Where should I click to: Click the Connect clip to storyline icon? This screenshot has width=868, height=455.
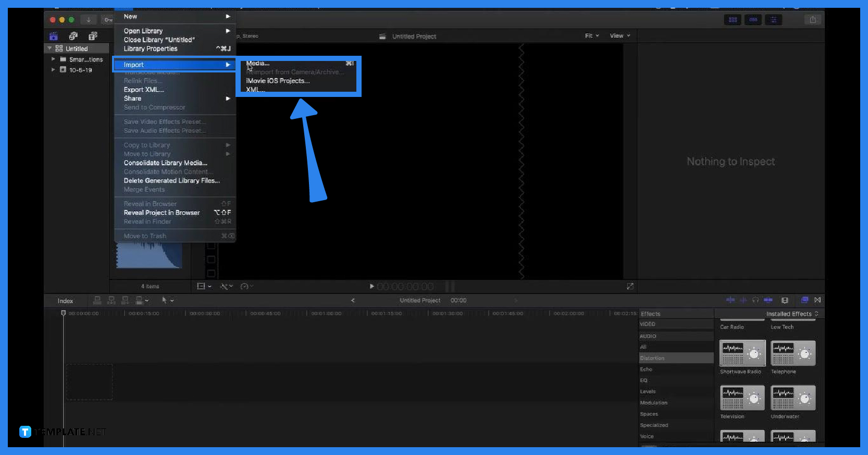97,300
